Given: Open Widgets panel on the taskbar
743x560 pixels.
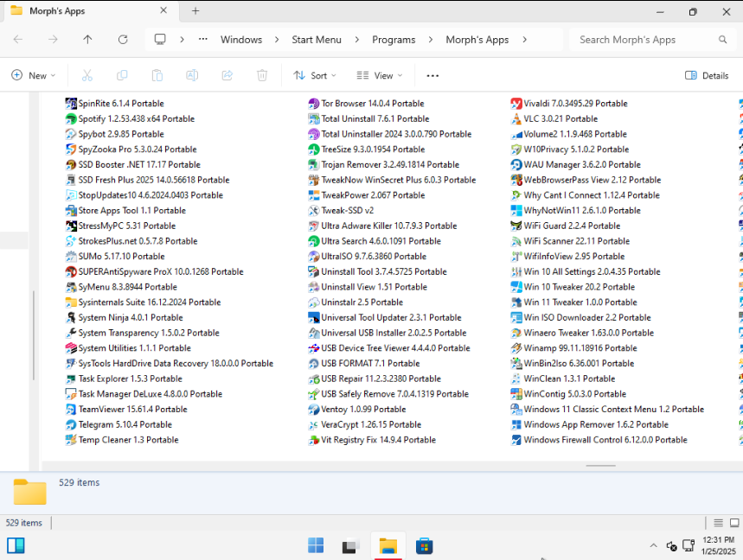Looking at the screenshot, I should tap(16, 546).
